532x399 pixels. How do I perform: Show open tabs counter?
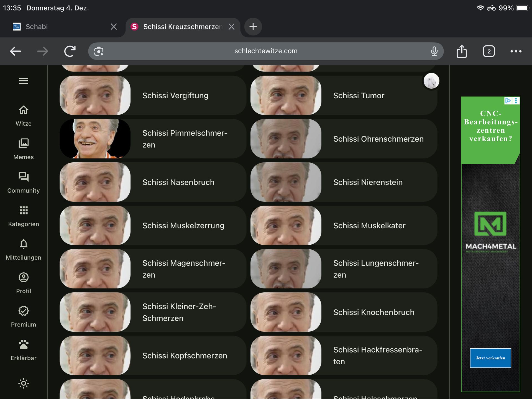click(x=489, y=51)
